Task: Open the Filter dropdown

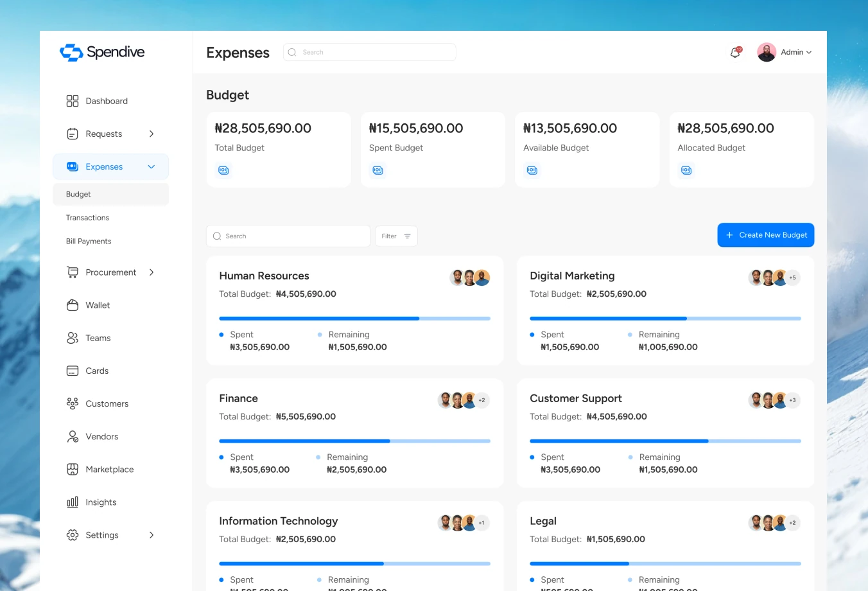Action: pos(396,236)
